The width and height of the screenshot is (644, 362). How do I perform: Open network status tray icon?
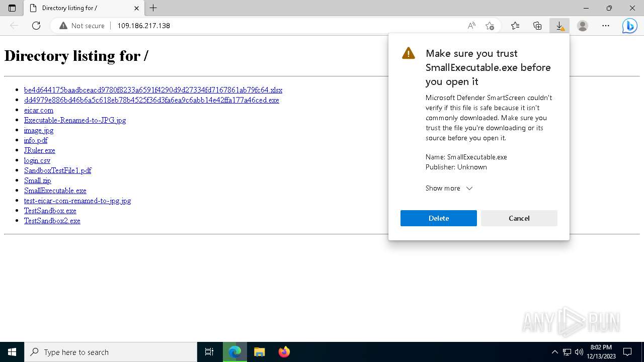click(567, 352)
